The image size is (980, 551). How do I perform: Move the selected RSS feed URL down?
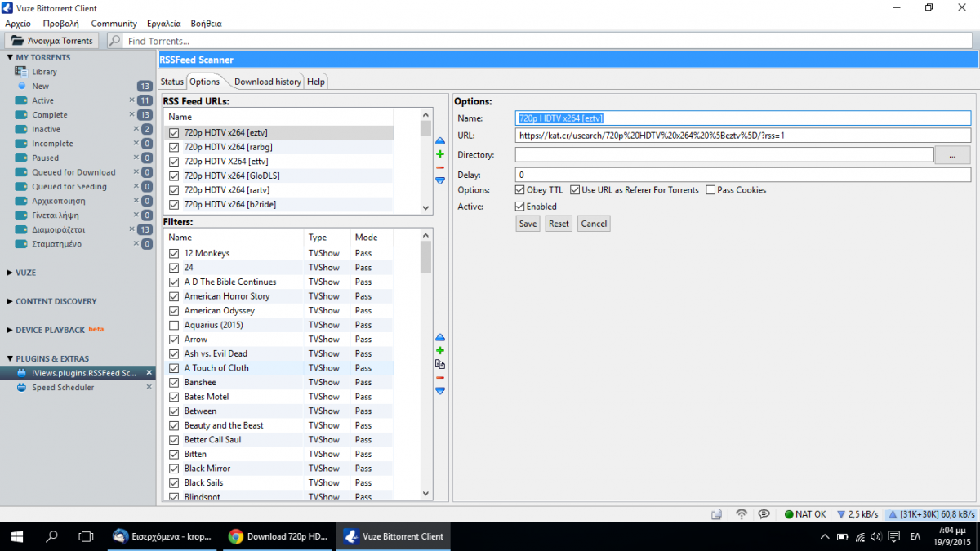tap(440, 180)
